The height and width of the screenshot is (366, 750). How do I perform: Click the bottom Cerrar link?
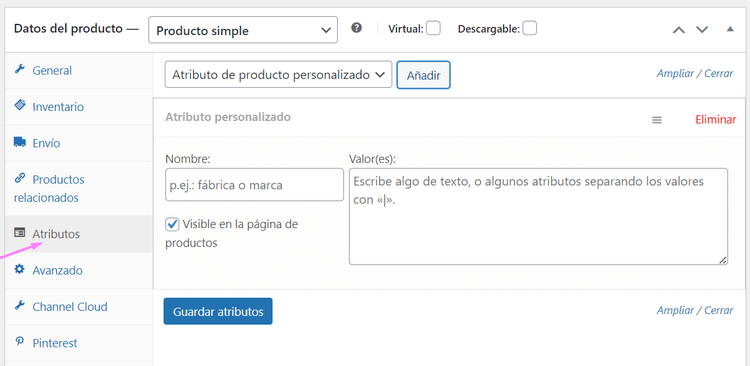click(x=718, y=310)
